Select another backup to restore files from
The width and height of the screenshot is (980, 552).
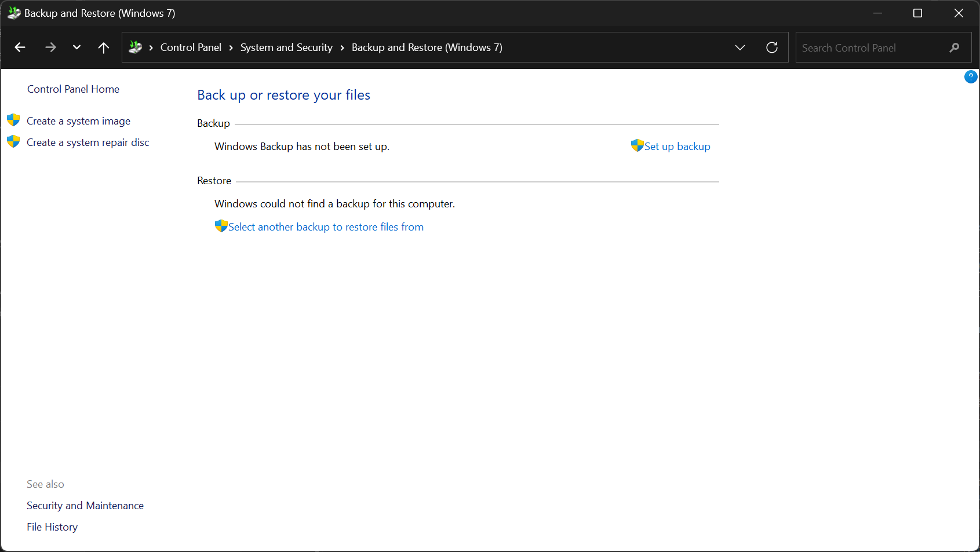coord(325,226)
